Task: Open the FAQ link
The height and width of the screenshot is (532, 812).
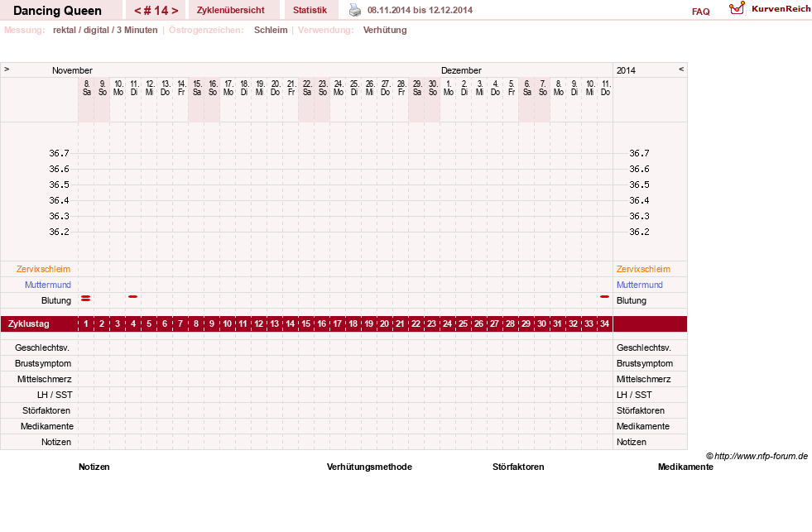Action: click(x=700, y=12)
